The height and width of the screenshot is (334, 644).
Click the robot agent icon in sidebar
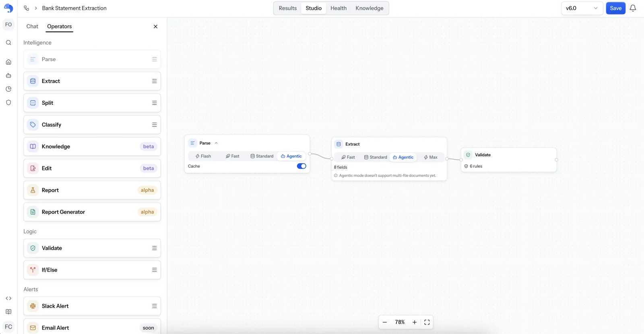click(8, 75)
